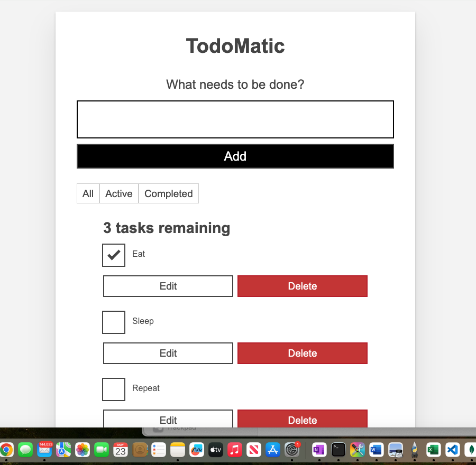Uncheck the Eat task
The height and width of the screenshot is (465, 476).
tap(113, 255)
